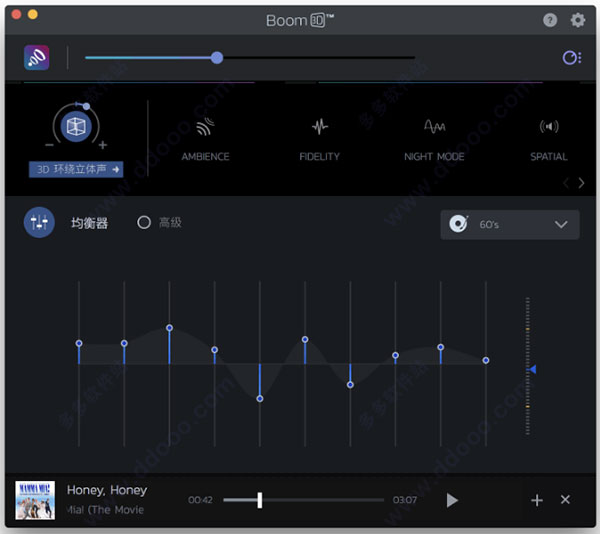Go to next effects page chevron
Viewport: 600px width, 534px height.
(x=581, y=183)
